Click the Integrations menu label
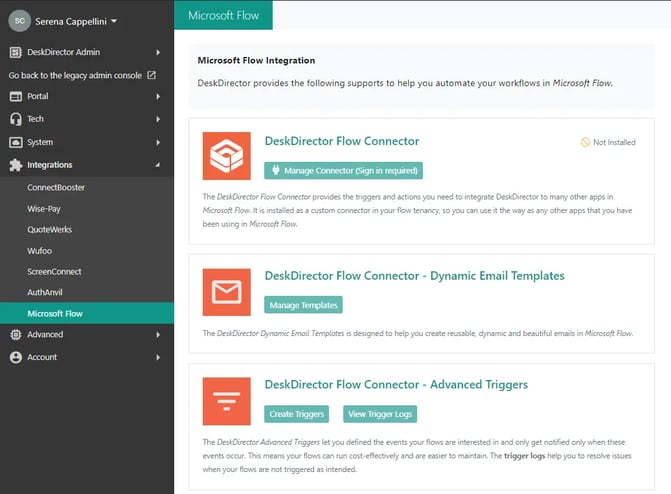This screenshot has width=671, height=494. pyautogui.click(x=50, y=165)
